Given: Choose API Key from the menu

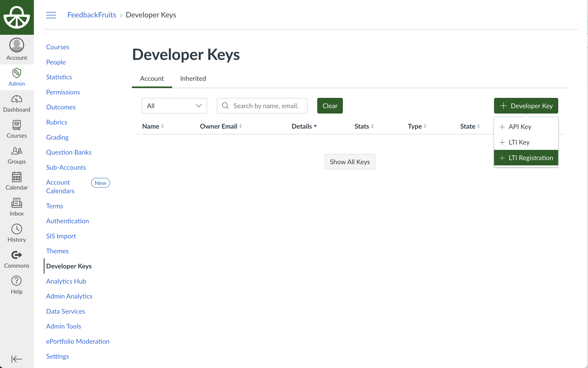Looking at the screenshot, I should tap(526, 127).
